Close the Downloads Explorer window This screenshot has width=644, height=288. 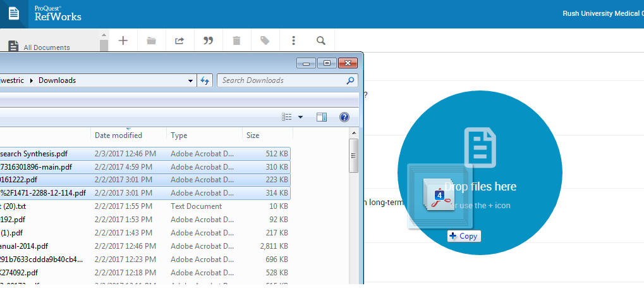click(348, 63)
